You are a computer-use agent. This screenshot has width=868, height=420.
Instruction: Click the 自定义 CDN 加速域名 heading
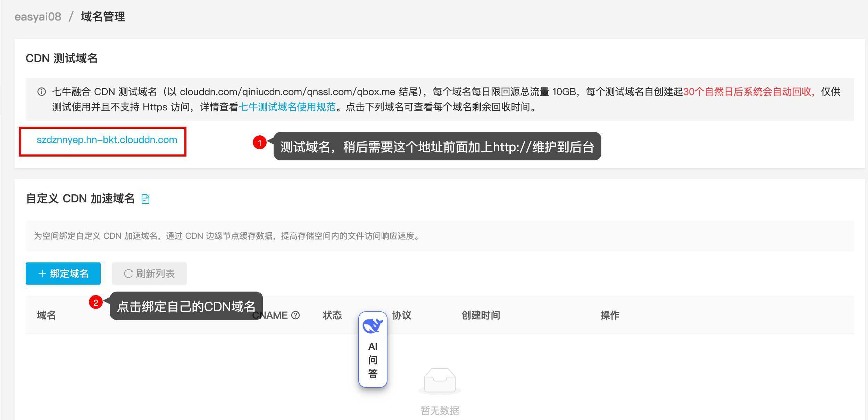[80, 199]
